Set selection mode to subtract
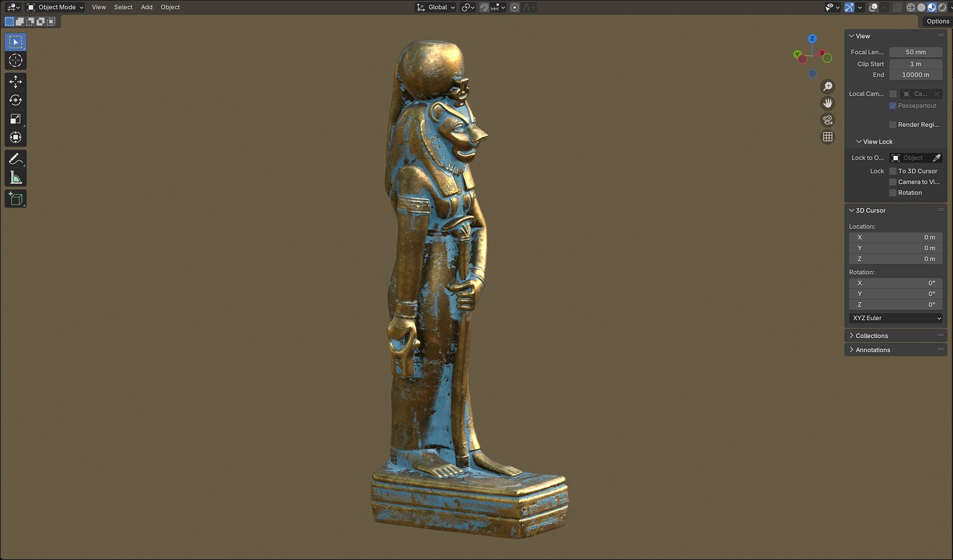This screenshot has width=953, height=560. pyautogui.click(x=30, y=22)
